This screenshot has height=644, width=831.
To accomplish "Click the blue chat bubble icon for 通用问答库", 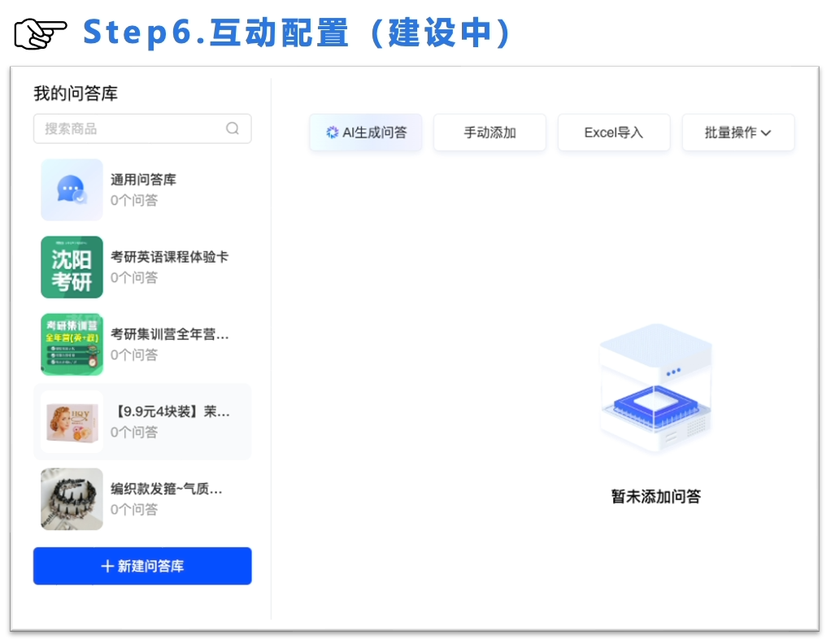I will pos(72,189).
